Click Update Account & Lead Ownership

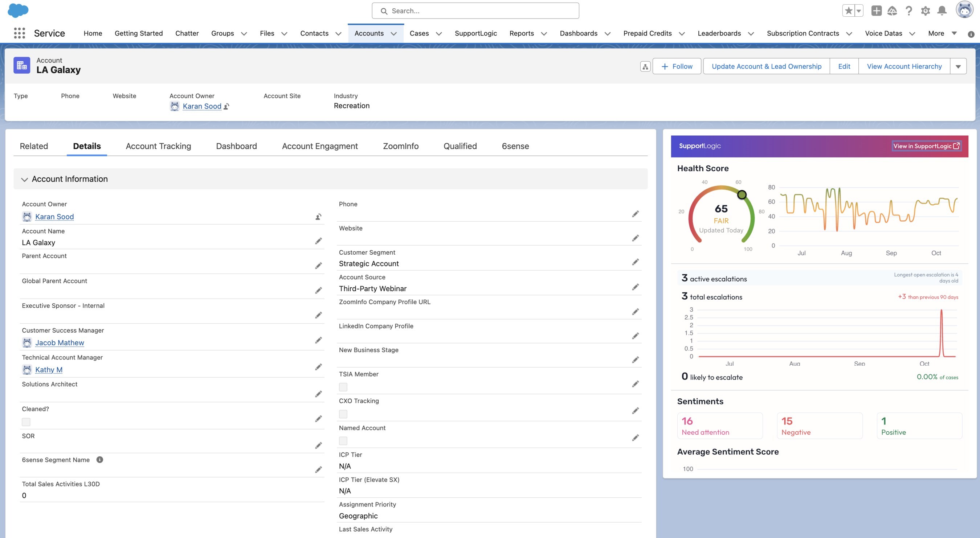pos(766,66)
